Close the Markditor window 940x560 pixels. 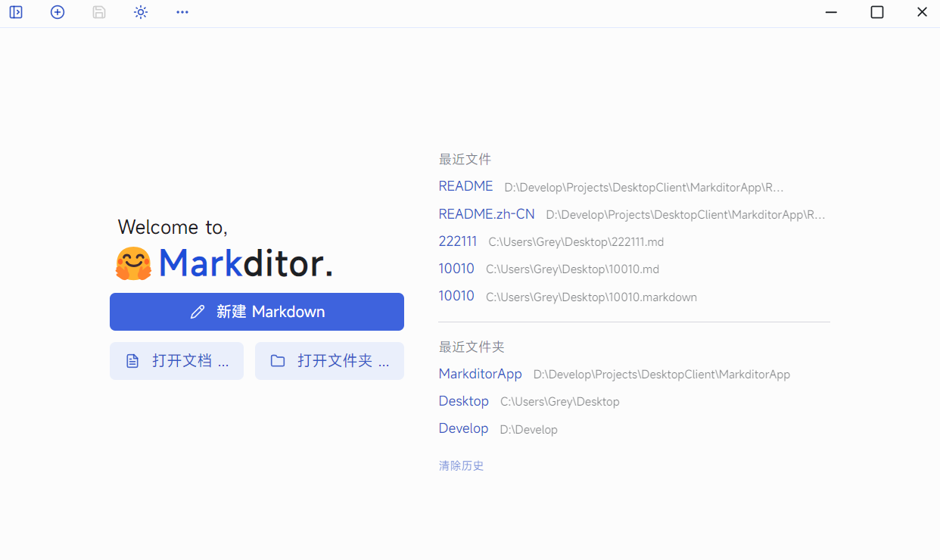pos(922,12)
